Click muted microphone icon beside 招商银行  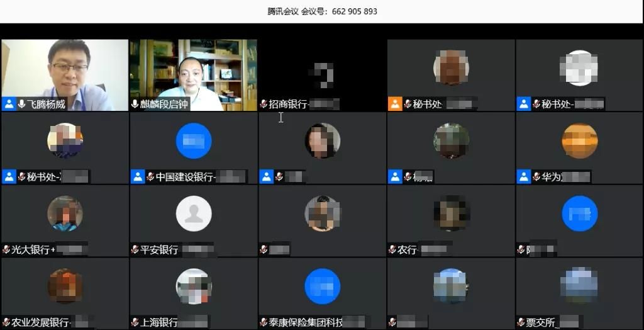[264, 104]
